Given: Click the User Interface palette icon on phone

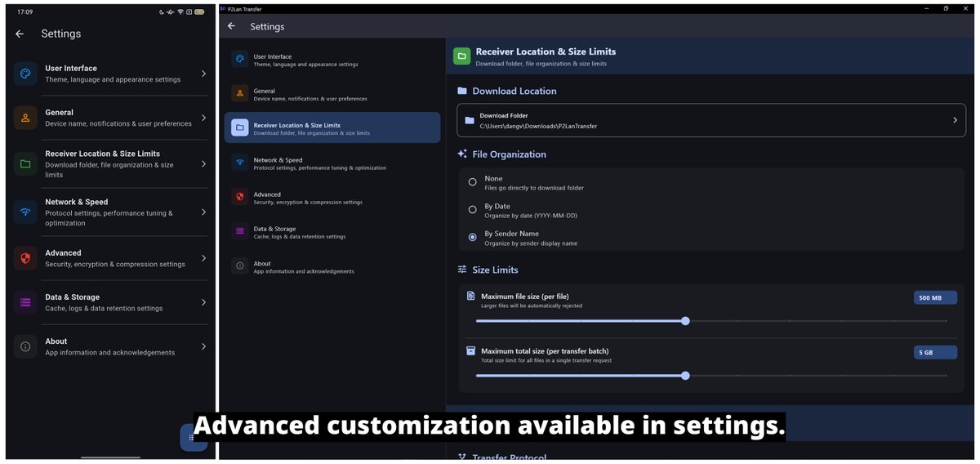Looking at the screenshot, I should coord(25,74).
